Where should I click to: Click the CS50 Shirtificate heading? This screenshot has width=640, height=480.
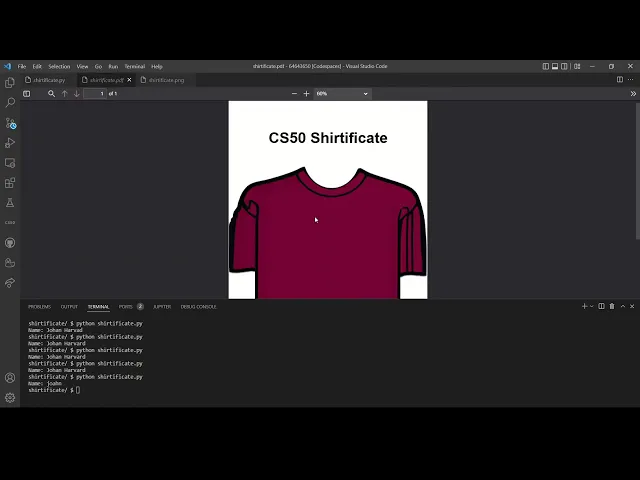(x=328, y=138)
